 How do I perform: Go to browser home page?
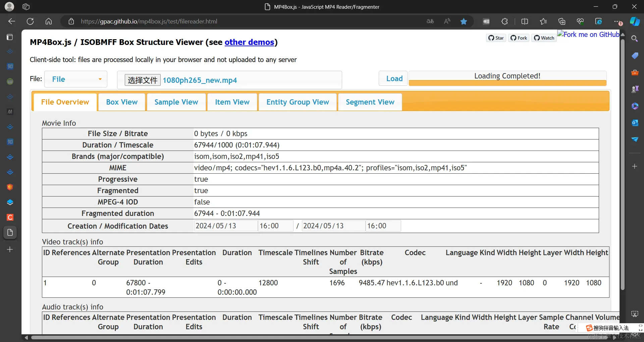[49, 21]
